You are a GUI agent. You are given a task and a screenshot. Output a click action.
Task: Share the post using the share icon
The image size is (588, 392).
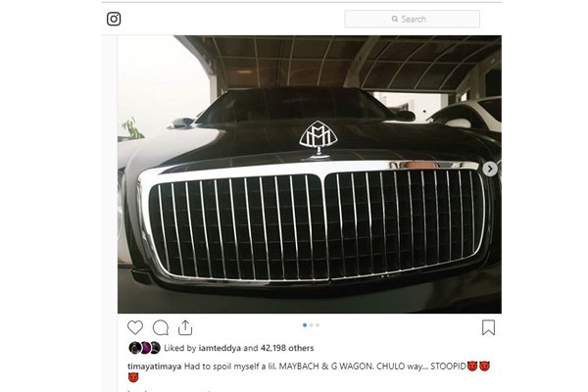point(185,327)
